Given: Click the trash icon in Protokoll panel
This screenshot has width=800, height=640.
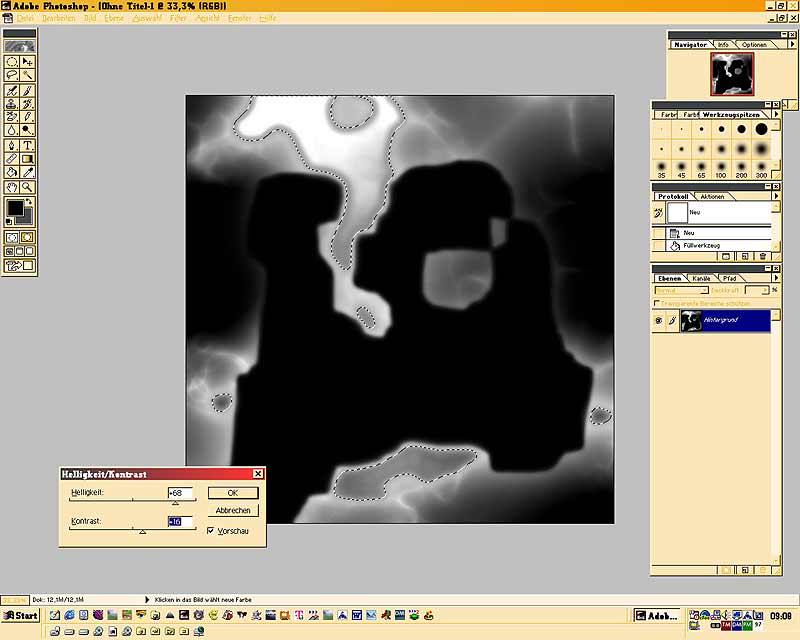Looking at the screenshot, I should coord(763,257).
